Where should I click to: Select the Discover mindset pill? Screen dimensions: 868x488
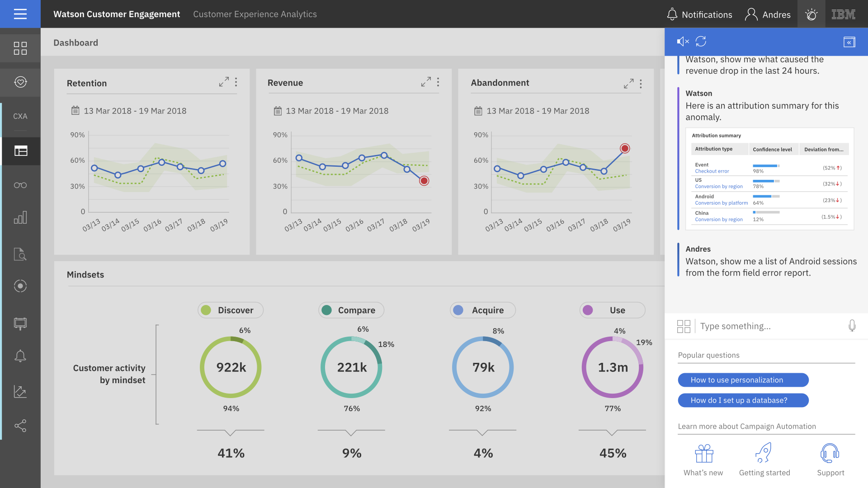click(231, 310)
